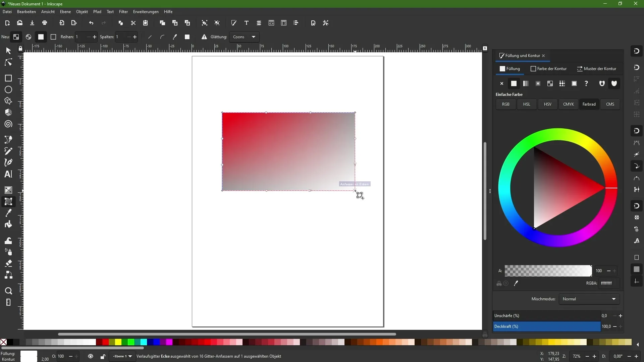The height and width of the screenshot is (362, 644).
Task: Select the Farbrad color wheel button
Action: [589, 104]
